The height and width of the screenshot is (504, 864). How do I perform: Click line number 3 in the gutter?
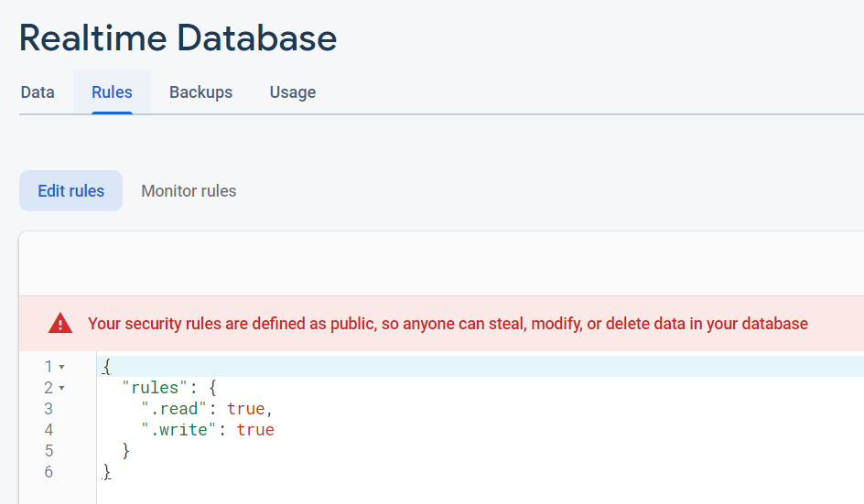[x=49, y=409]
